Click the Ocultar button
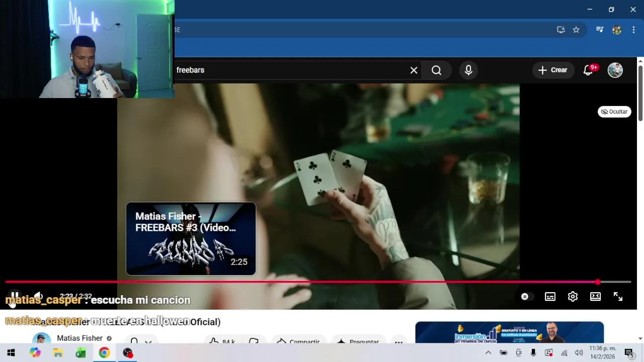 click(614, 112)
